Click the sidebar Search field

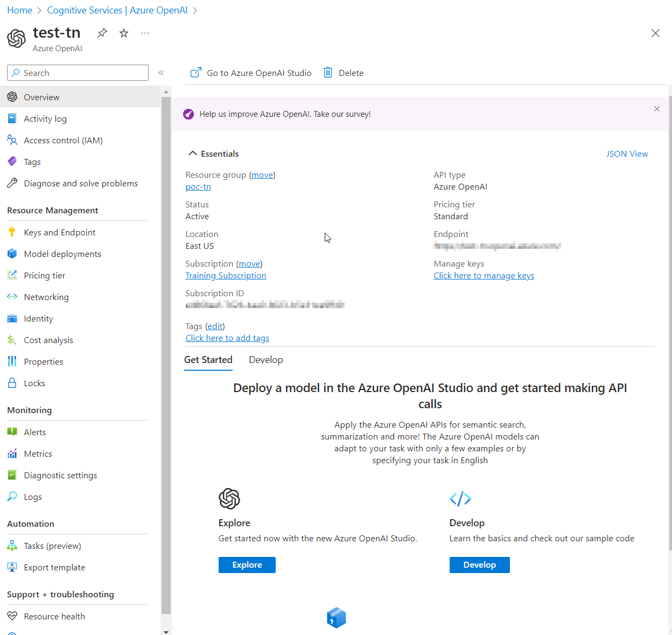click(78, 73)
